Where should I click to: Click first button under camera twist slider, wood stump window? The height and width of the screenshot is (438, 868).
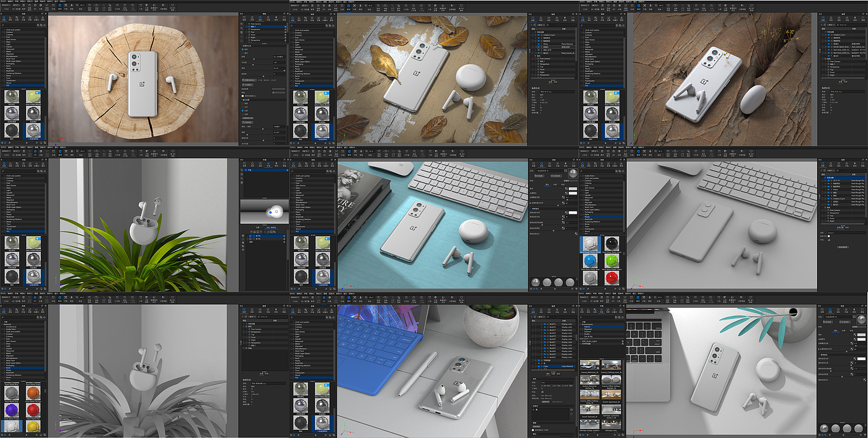[249, 80]
